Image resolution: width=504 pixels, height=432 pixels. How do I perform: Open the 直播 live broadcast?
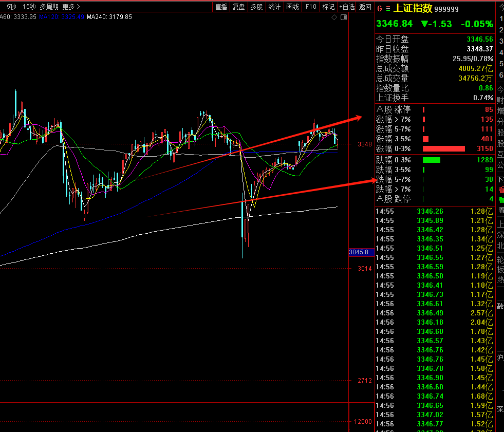pyautogui.click(x=221, y=7)
